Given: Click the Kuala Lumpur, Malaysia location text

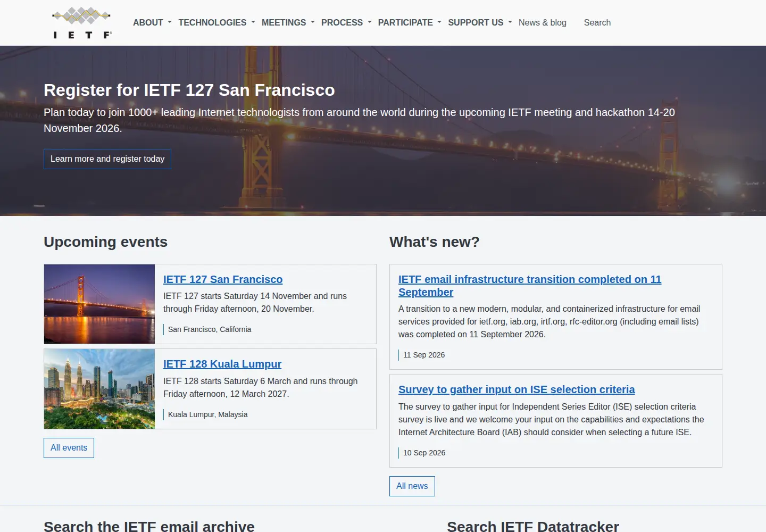Looking at the screenshot, I should click(208, 414).
